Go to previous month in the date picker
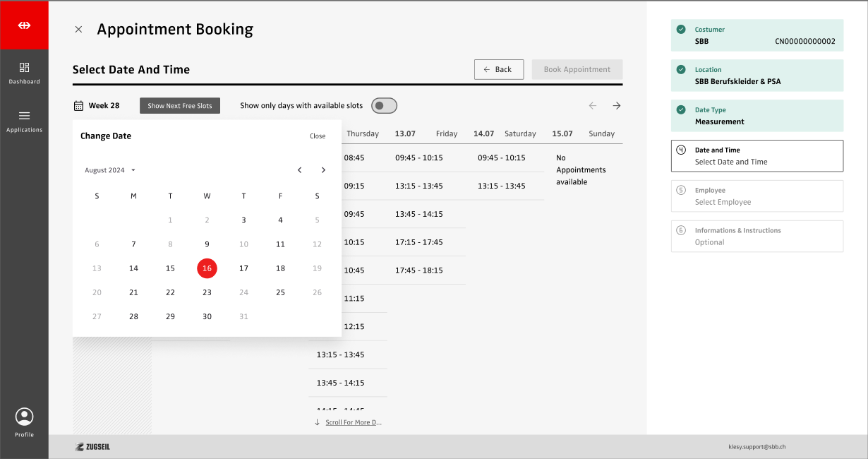This screenshot has width=868, height=459. coord(299,170)
